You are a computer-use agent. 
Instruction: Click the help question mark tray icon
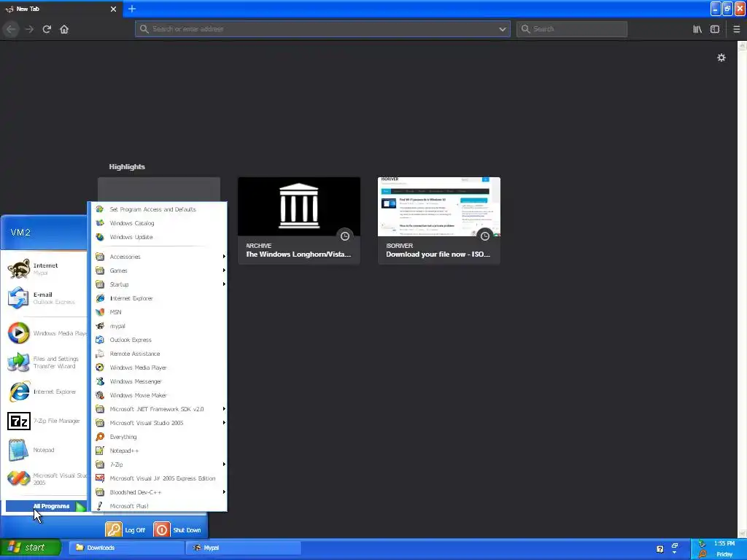659,549
